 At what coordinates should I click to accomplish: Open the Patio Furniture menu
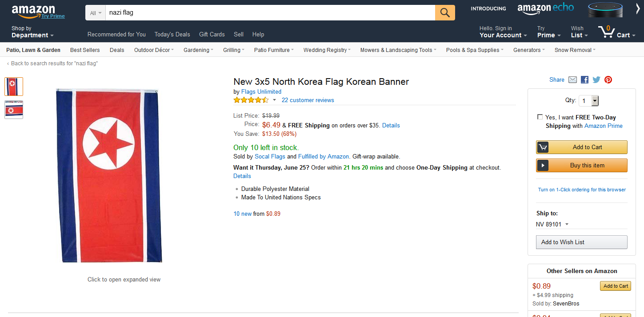[x=273, y=50]
